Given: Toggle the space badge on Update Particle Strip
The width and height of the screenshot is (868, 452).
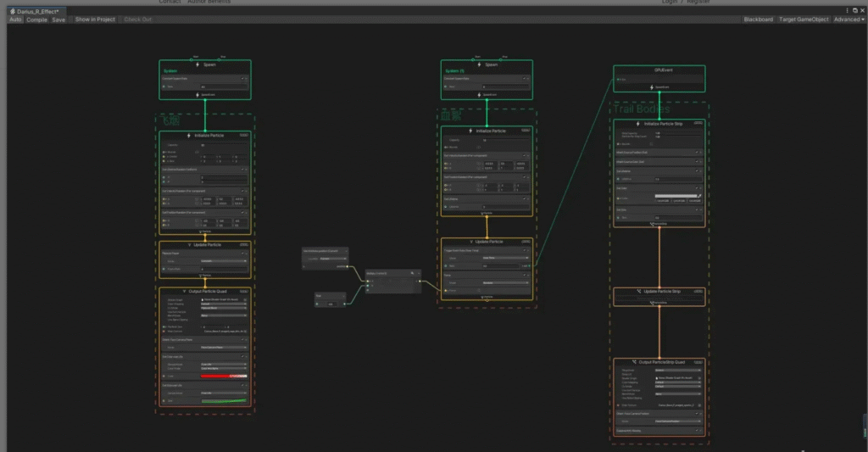Looking at the screenshot, I should click(698, 292).
